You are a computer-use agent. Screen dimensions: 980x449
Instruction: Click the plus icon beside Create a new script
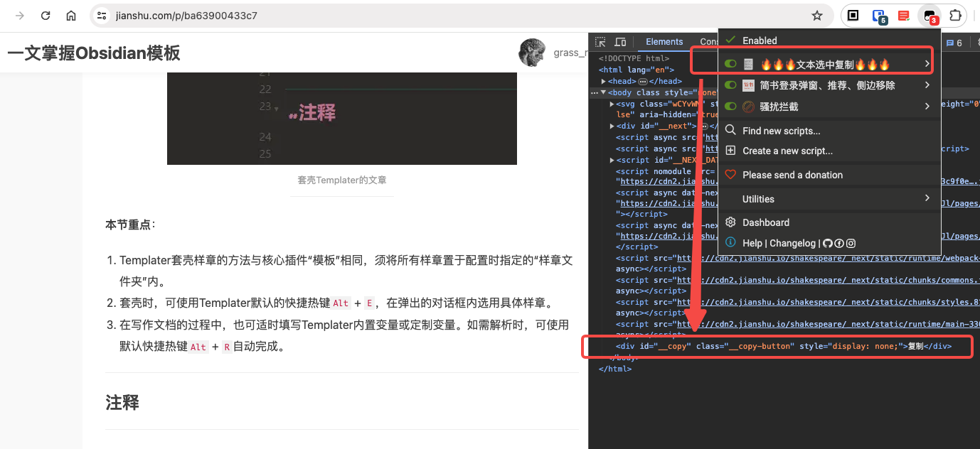click(x=730, y=151)
